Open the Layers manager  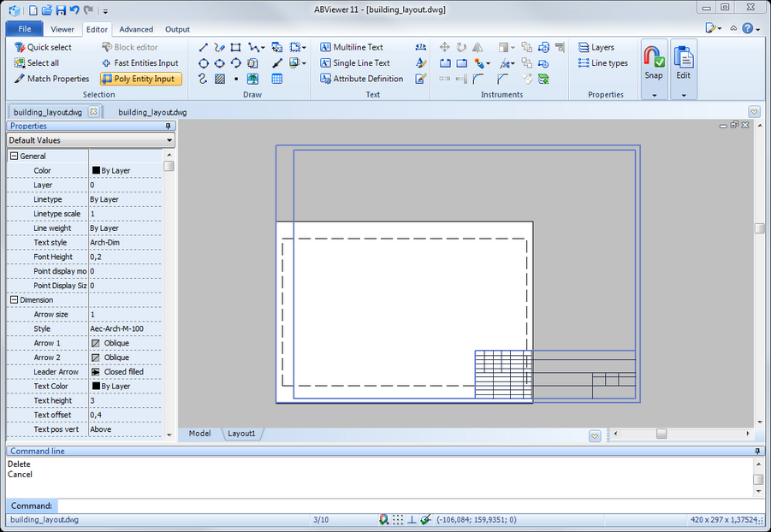pos(596,47)
